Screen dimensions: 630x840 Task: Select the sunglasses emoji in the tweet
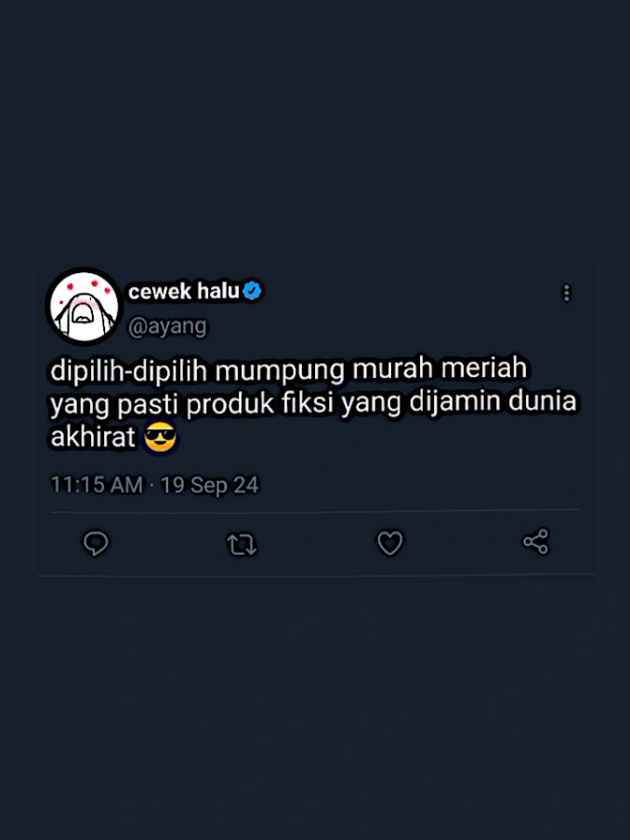160,437
